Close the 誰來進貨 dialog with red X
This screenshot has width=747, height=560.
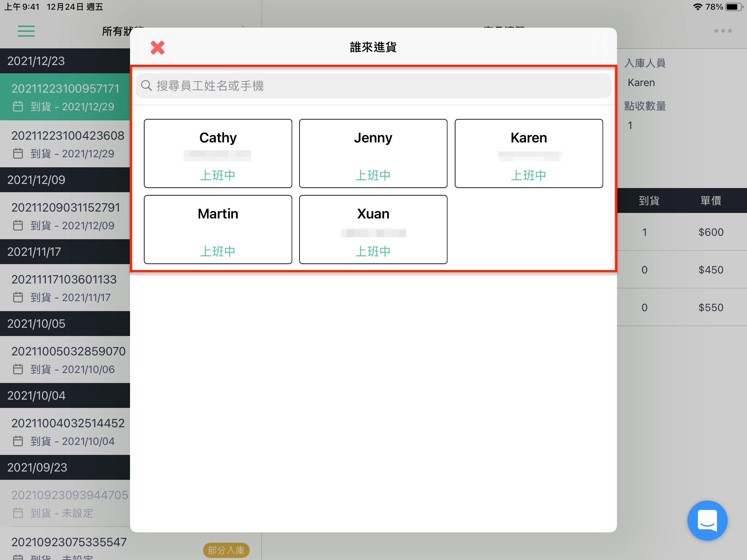158,48
